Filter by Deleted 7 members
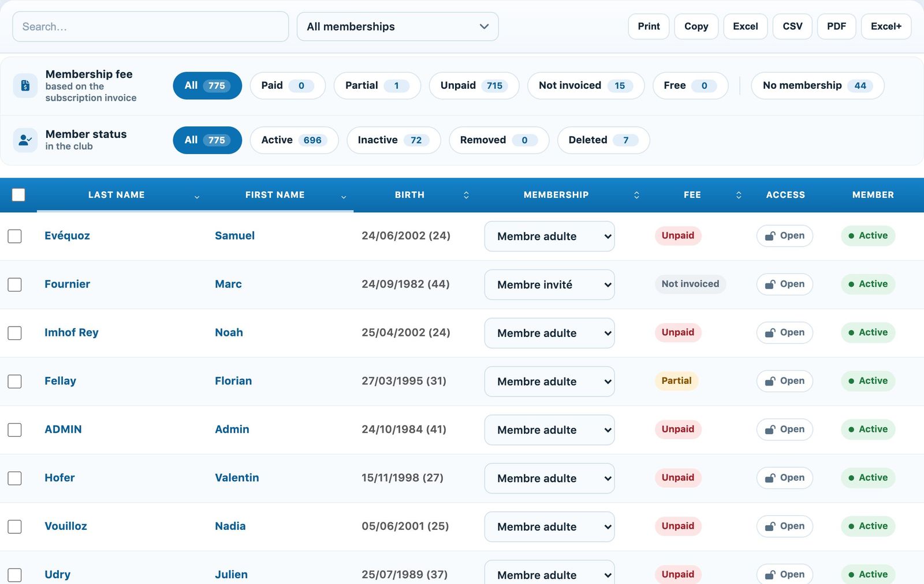 (603, 140)
